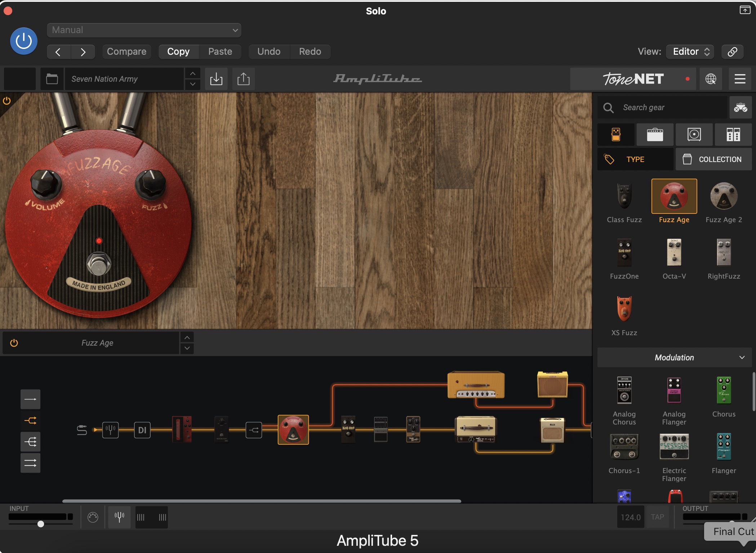Image resolution: width=756 pixels, height=553 pixels.
Task: Select the upper orange amp head in chain
Action: pos(476,385)
